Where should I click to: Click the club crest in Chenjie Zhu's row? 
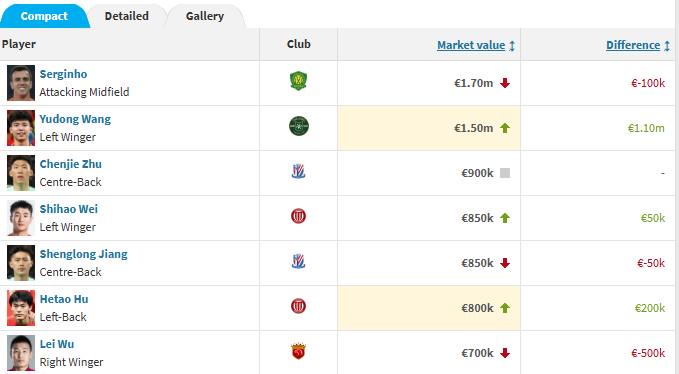[298, 171]
